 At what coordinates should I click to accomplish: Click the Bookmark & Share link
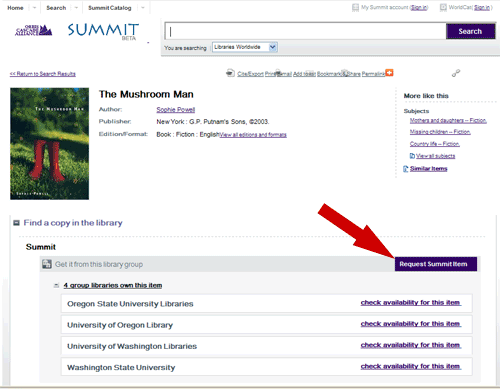coord(339,74)
